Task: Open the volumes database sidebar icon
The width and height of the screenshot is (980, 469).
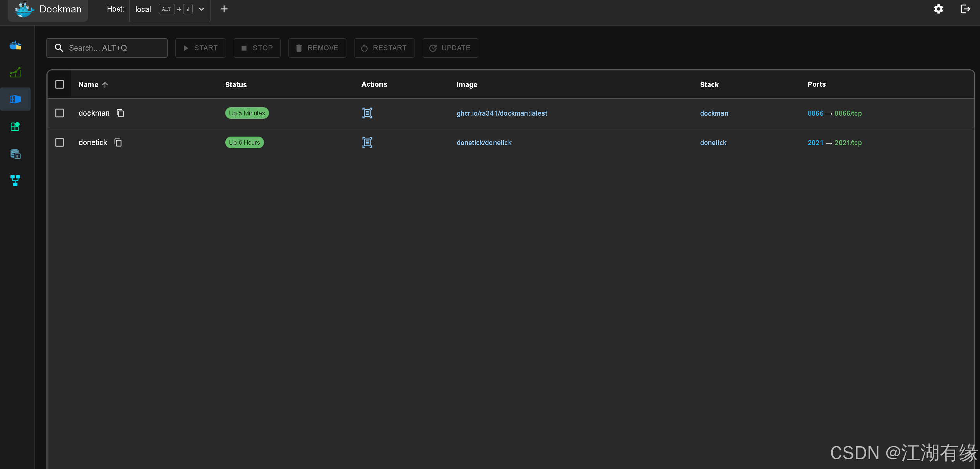Action: 15,154
